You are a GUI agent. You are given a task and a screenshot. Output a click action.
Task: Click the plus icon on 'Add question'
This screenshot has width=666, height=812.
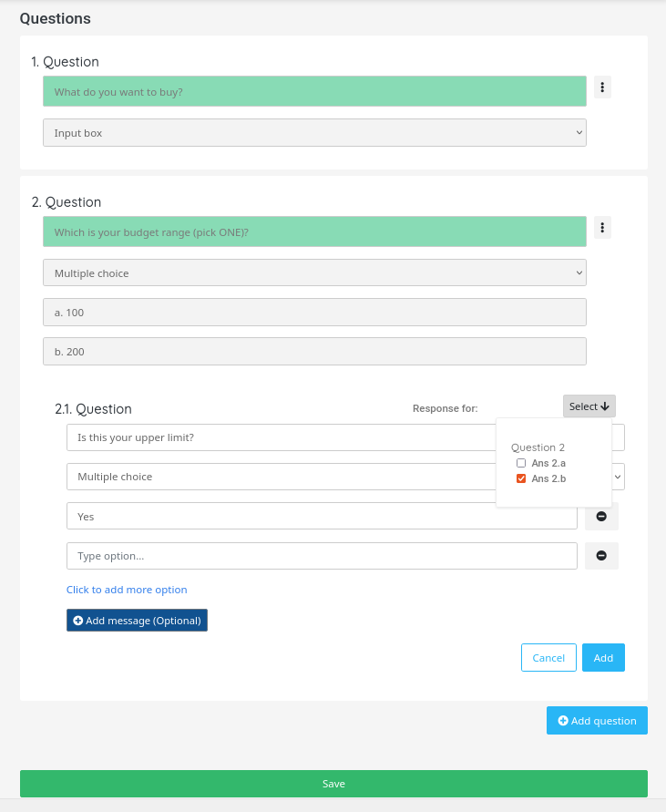[x=563, y=720]
